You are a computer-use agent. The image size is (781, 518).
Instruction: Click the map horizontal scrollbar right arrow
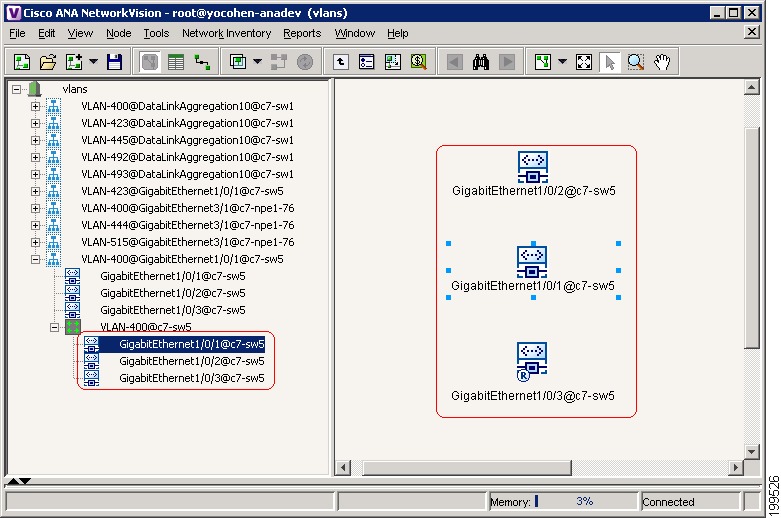(x=736, y=467)
